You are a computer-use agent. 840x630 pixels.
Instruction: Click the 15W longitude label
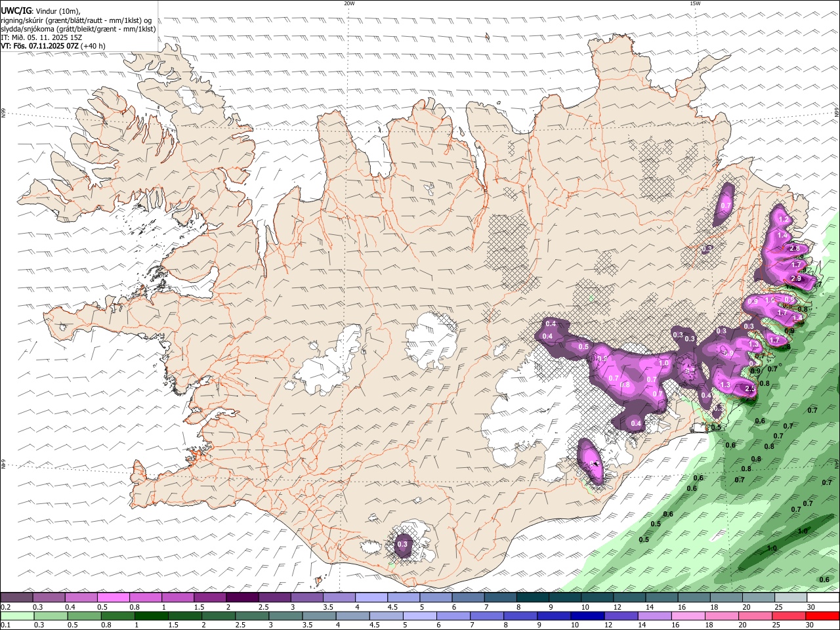coord(695,3)
